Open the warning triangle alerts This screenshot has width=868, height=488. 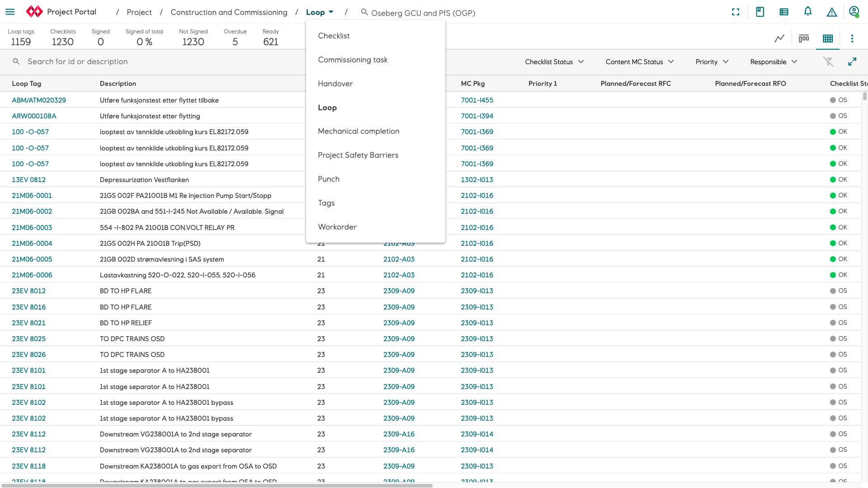(x=832, y=12)
